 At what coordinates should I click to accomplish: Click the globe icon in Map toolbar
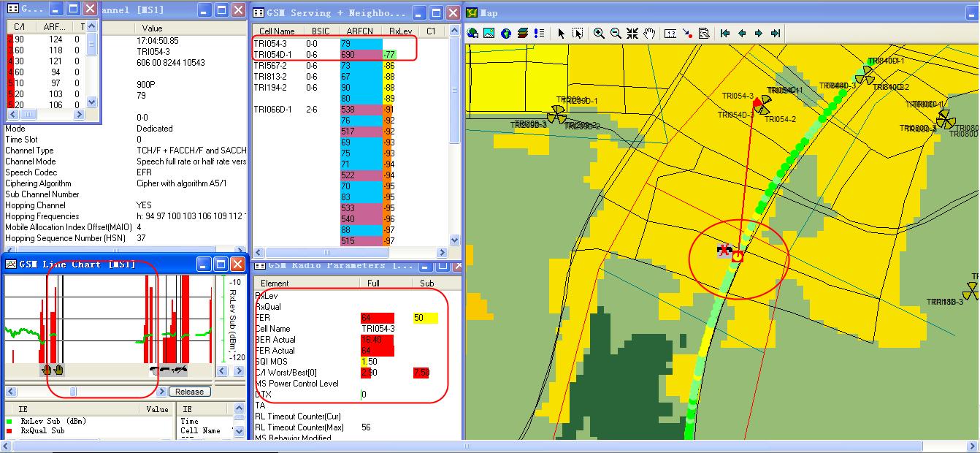click(x=506, y=33)
